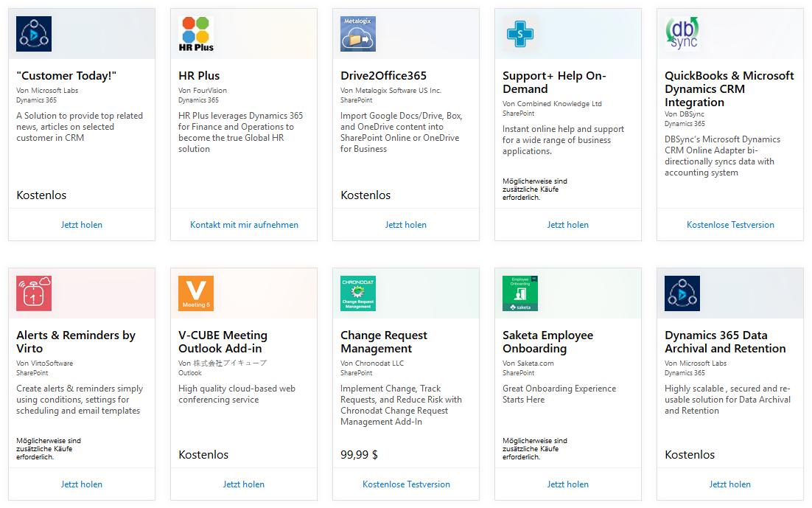Click the HR Plus colorful logo icon
This screenshot has height=508, width=812.
click(x=196, y=34)
